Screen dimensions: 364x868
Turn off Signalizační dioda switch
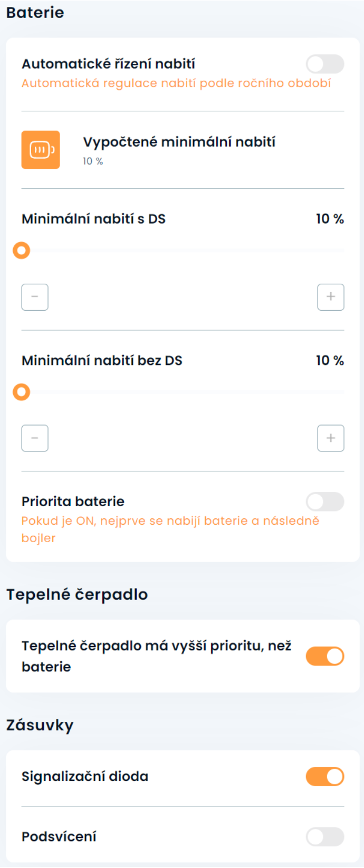(325, 776)
